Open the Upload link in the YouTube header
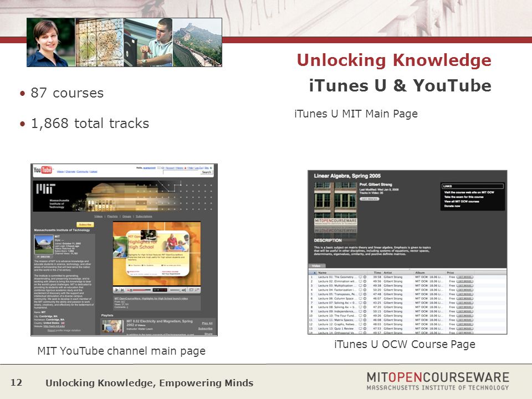 pos(94,172)
